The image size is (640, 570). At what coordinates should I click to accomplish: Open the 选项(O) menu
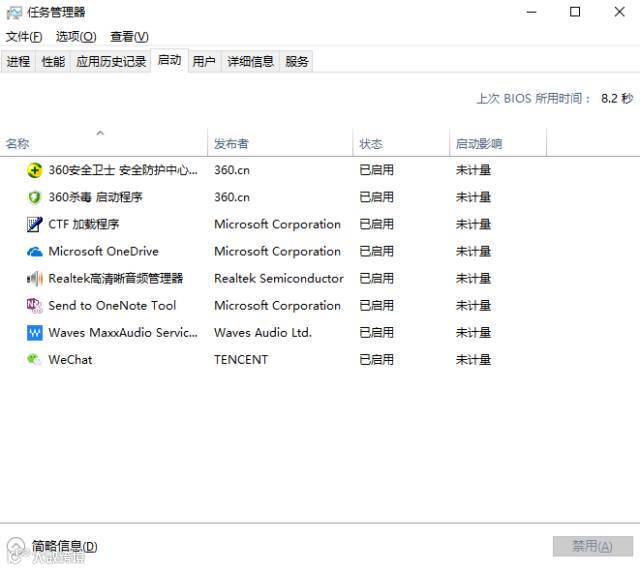coord(76,37)
